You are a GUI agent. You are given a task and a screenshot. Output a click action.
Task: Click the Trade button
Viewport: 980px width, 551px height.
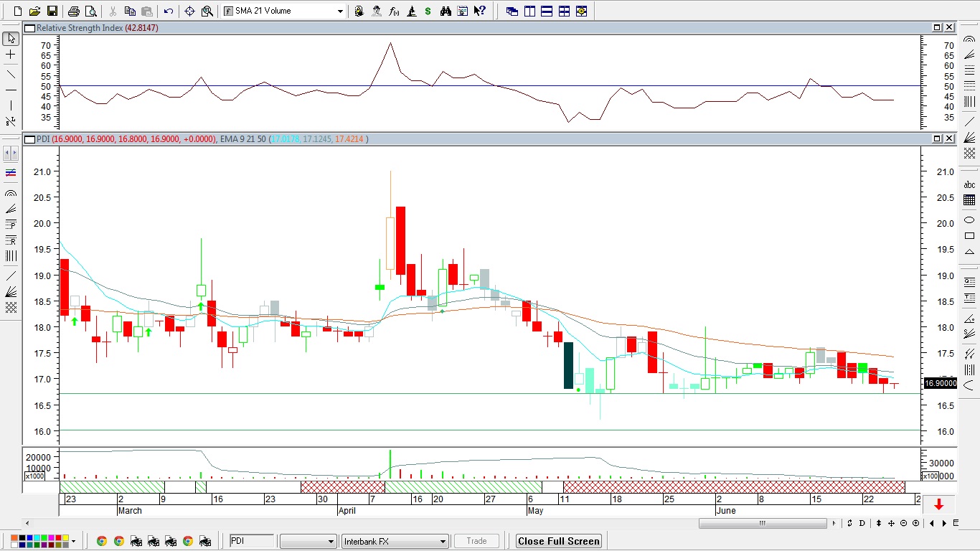[x=476, y=541]
